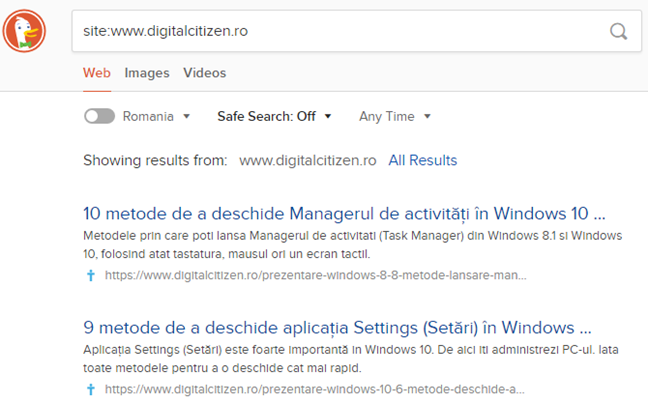Open the Romania region dropdown
The height and width of the screenshot is (403, 648).
coord(156,117)
